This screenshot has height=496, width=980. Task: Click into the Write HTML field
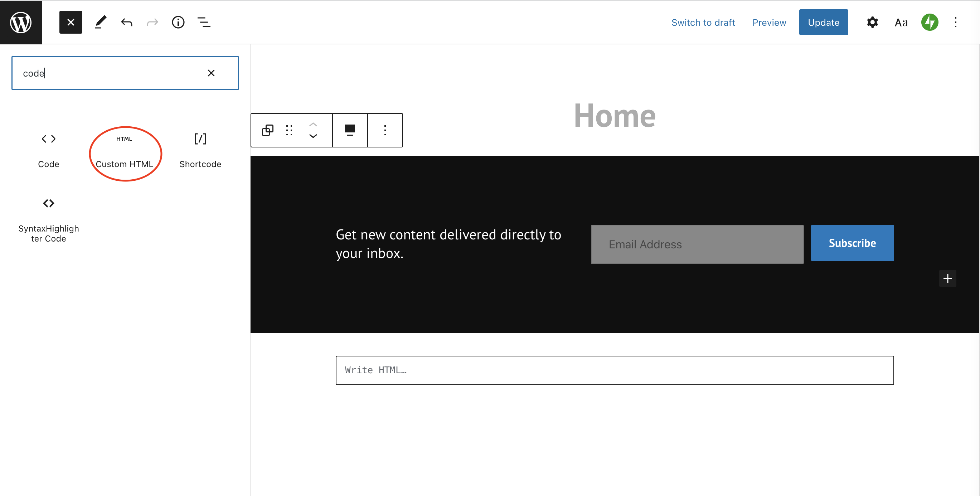pos(615,370)
